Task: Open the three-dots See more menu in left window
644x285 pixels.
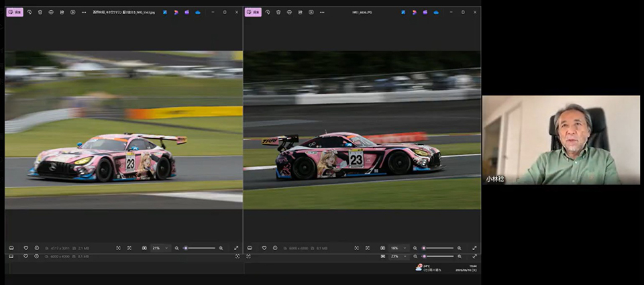Action: pos(84,12)
